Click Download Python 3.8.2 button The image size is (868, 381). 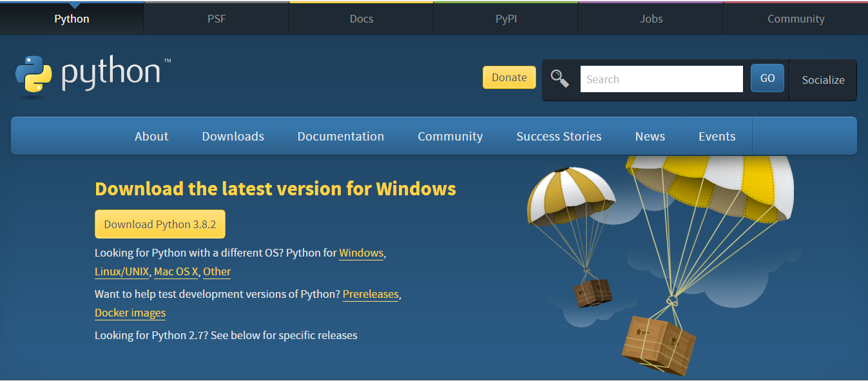pos(160,224)
